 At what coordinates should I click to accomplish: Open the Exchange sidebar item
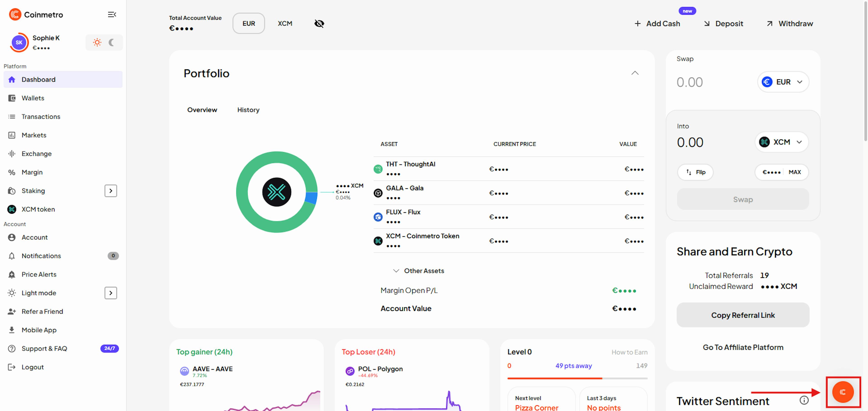(x=36, y=154)
